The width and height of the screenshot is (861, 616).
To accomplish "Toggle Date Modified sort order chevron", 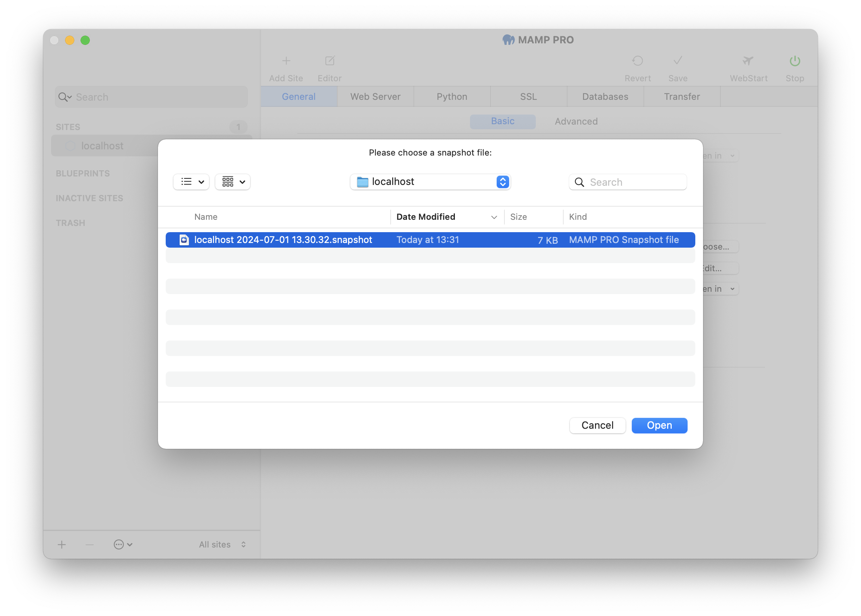I will (x=494, y=217).
